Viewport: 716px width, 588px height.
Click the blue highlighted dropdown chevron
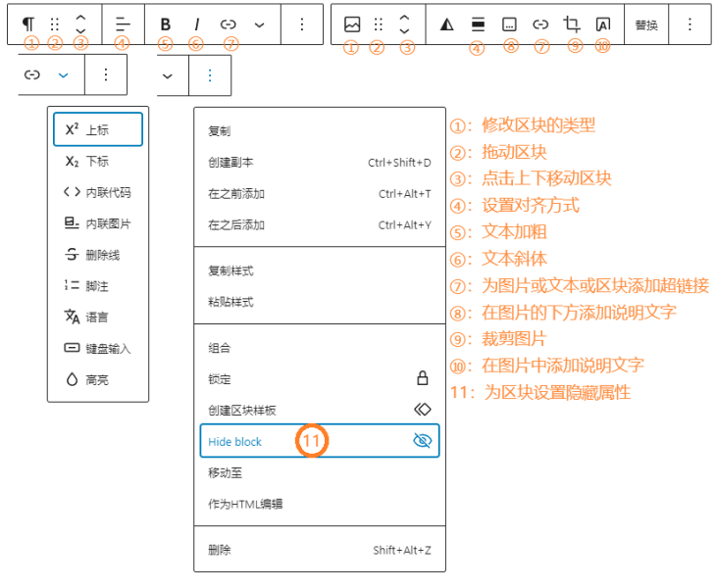point(64,75)
